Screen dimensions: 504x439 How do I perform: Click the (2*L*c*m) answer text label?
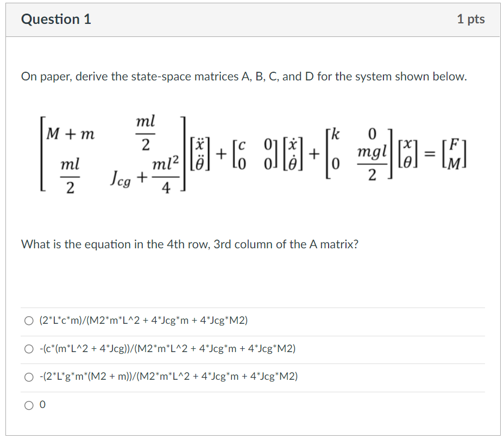pos(143,321)
